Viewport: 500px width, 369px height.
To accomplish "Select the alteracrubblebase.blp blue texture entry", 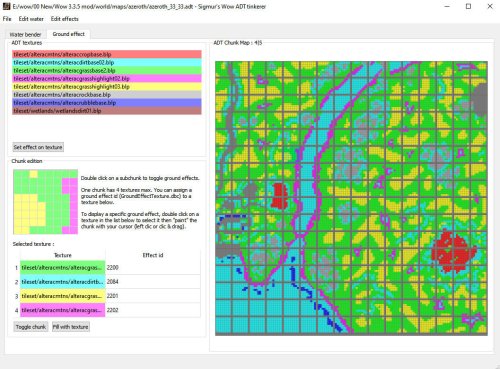I will click(107, 103).
